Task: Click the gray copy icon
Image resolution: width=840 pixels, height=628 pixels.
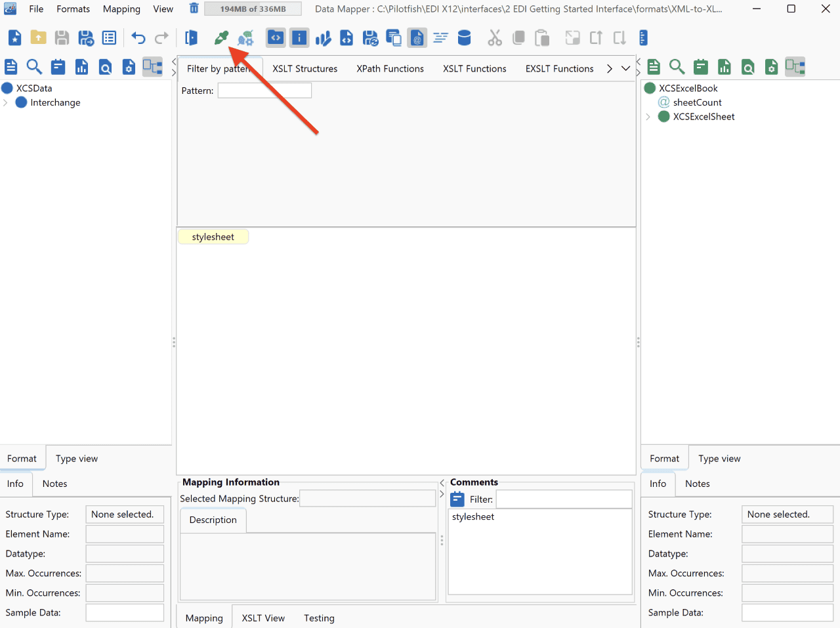Action: tap(518, 38)
